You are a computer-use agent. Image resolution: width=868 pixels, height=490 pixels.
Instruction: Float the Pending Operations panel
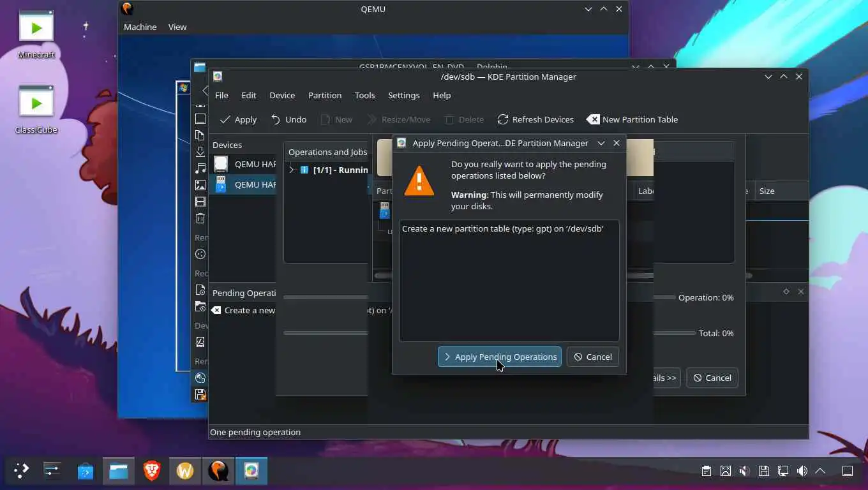pyautogui.click(x=786, y=292)
